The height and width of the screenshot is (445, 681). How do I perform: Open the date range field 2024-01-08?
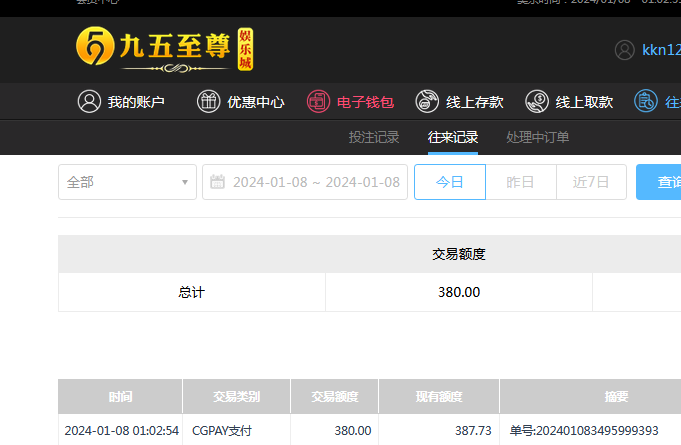(x=305, y=182)
